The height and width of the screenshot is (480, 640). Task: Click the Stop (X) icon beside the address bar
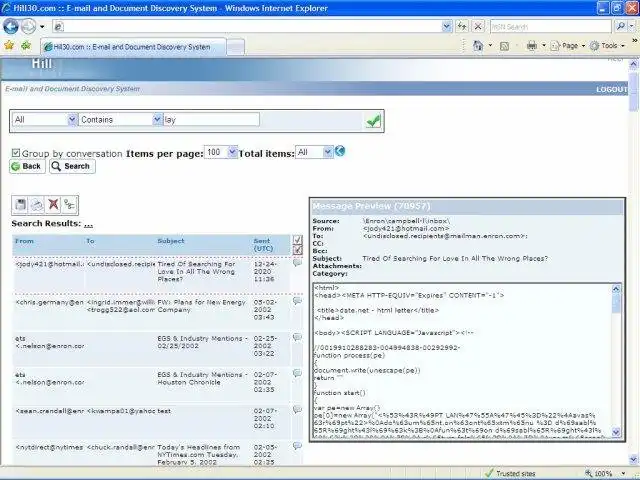point(478,27)
